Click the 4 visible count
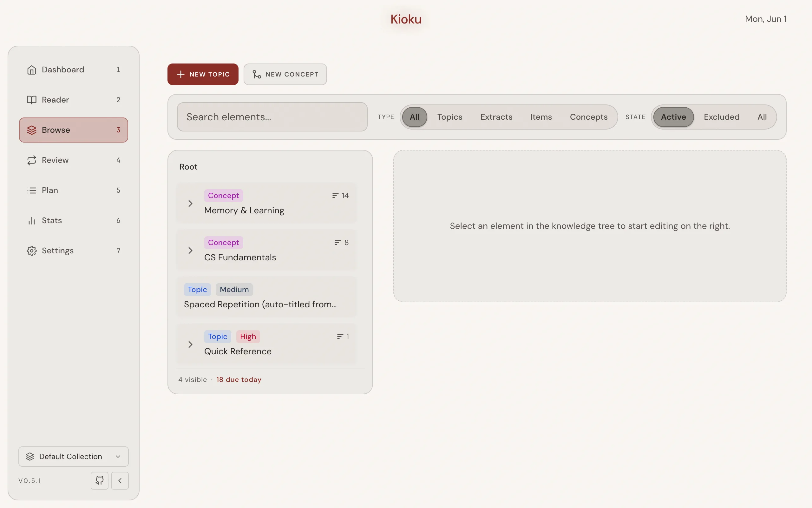The width and height of the screenshot is (812, 508). (193, 380)
